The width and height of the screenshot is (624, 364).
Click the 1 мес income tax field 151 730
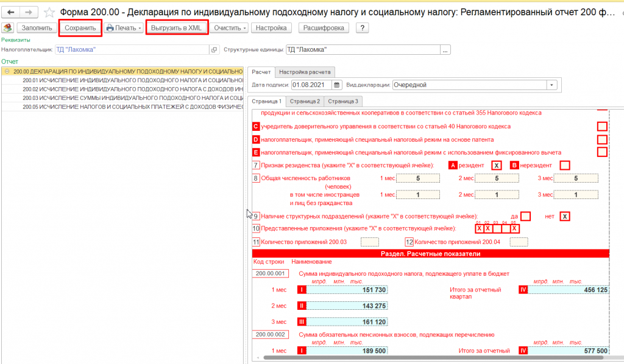(x=350, y=289)
